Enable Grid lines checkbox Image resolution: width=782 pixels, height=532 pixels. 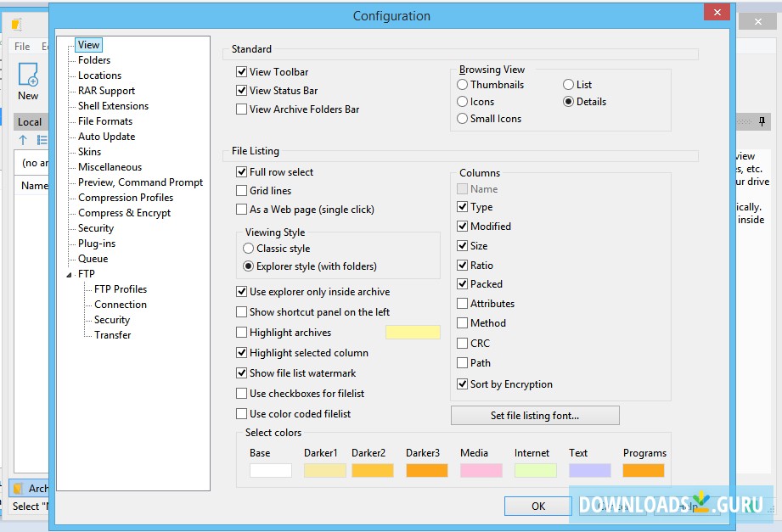241,190
